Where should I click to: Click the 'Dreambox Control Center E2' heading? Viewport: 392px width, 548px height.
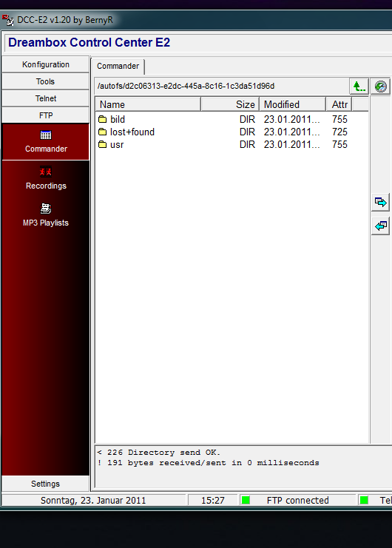(x=89, y=42)
